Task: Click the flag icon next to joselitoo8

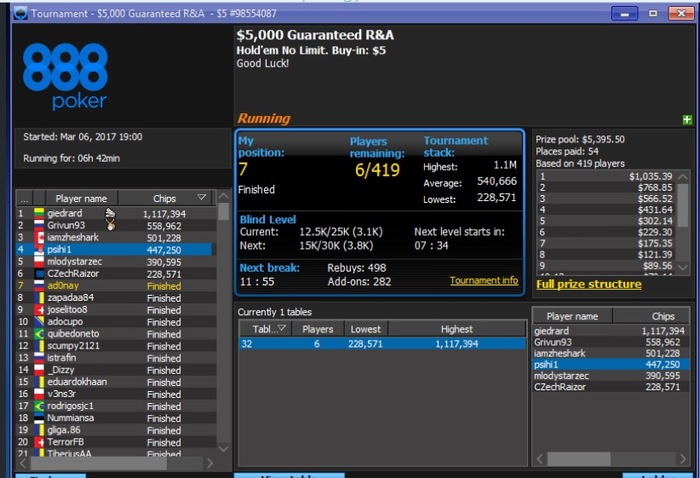Action: tap(39, 310)
